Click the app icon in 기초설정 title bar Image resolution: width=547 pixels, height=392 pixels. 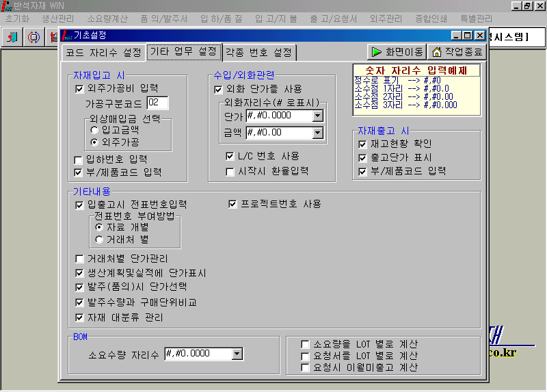tap(66, 36)
